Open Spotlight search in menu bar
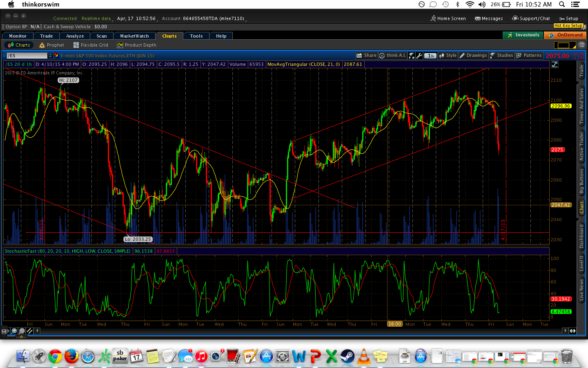The image size is (588, 368). point(562,4)
